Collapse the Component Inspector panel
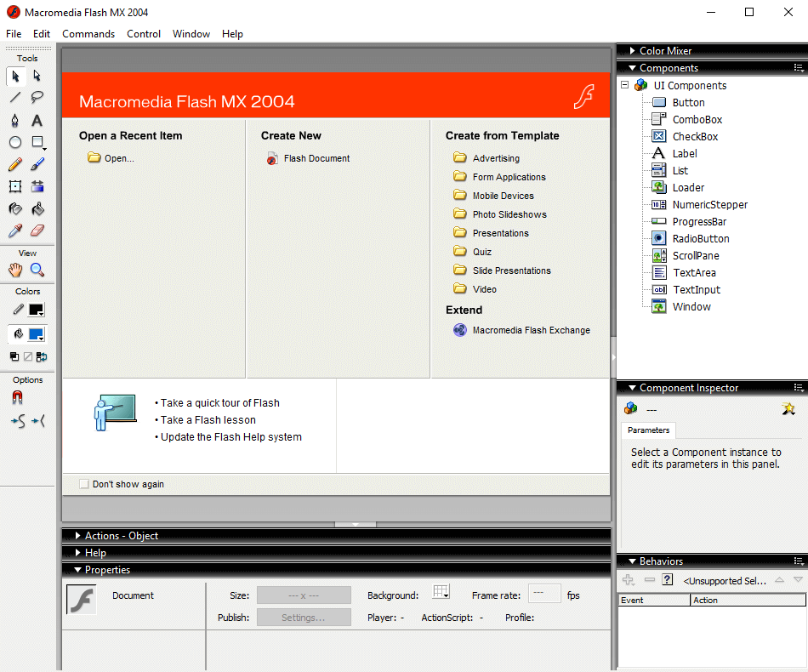 click(632, 388)
